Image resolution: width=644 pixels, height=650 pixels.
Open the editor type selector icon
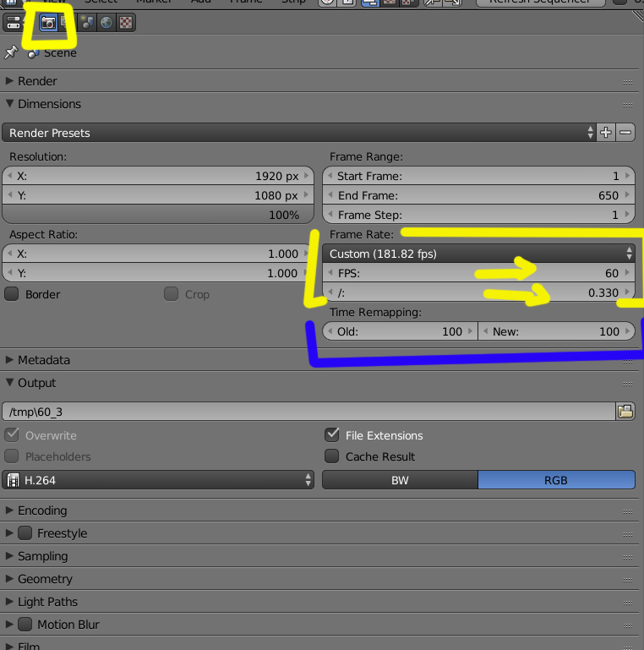[13, 23]
